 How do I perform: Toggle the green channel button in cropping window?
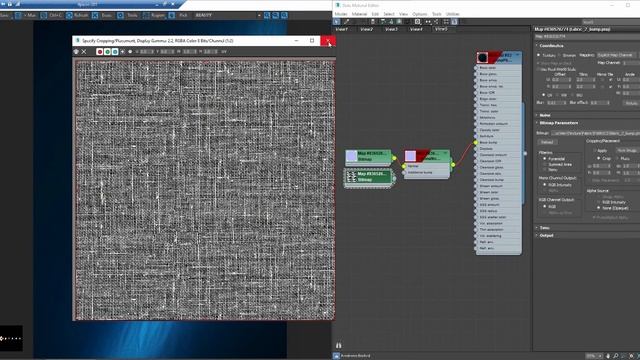[107, 51]
